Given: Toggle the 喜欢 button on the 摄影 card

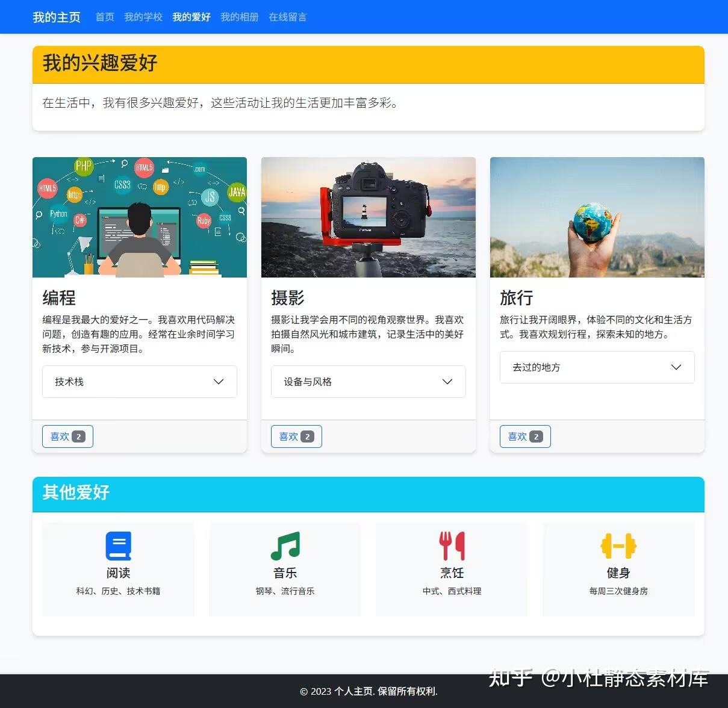Looking at the screenshot, I should (296, 436).
